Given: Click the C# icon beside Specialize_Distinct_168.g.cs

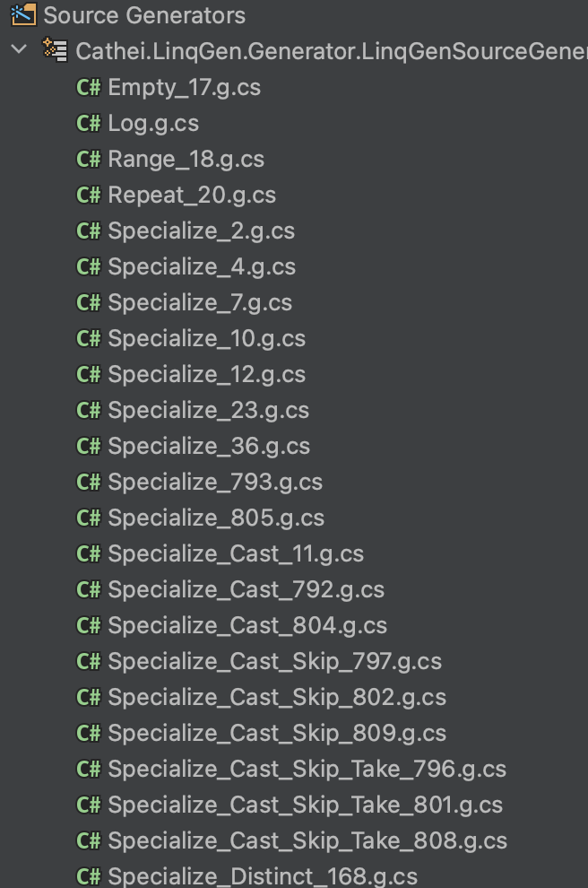Looking at the screenshot, I should click(x=88, y=876).
